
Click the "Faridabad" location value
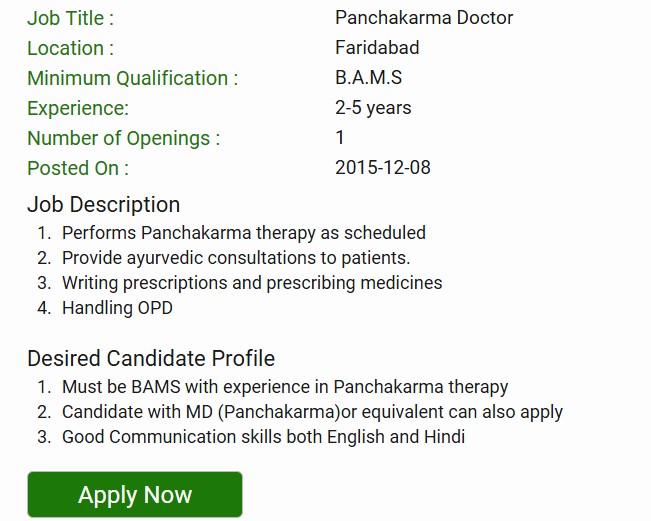click(x=377, y=48)
